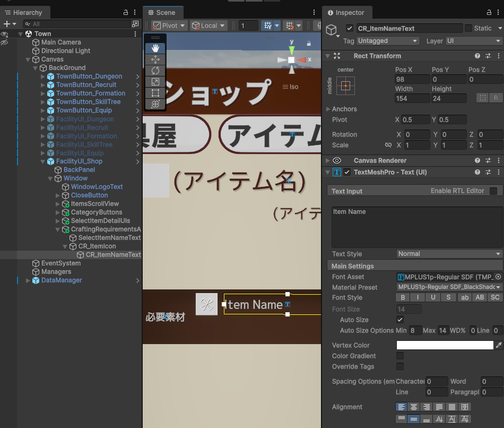Switch to the Scene tab
504x428 pixels.
162,12
